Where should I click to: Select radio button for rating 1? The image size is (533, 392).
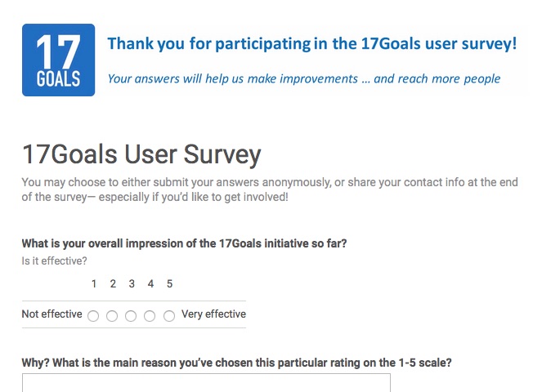tap(93, 316)
